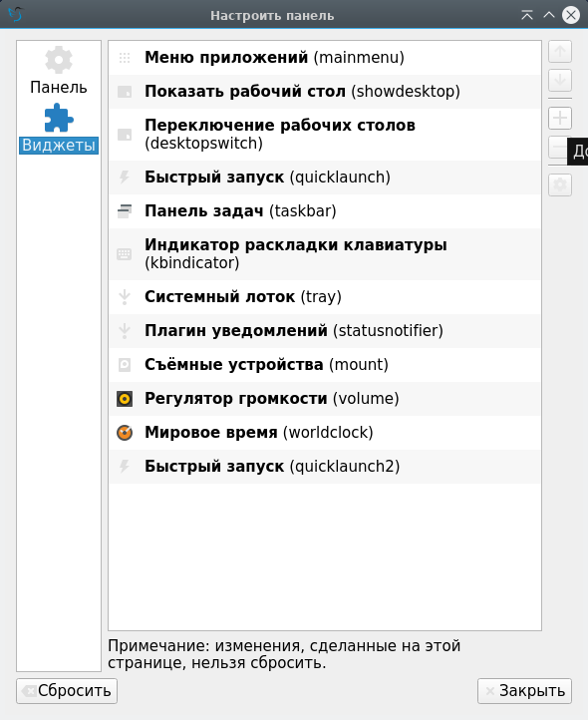Select Меню приложений (mainmenu) widget
This screenshot has height=720, width=588.
tap(325, 58)
